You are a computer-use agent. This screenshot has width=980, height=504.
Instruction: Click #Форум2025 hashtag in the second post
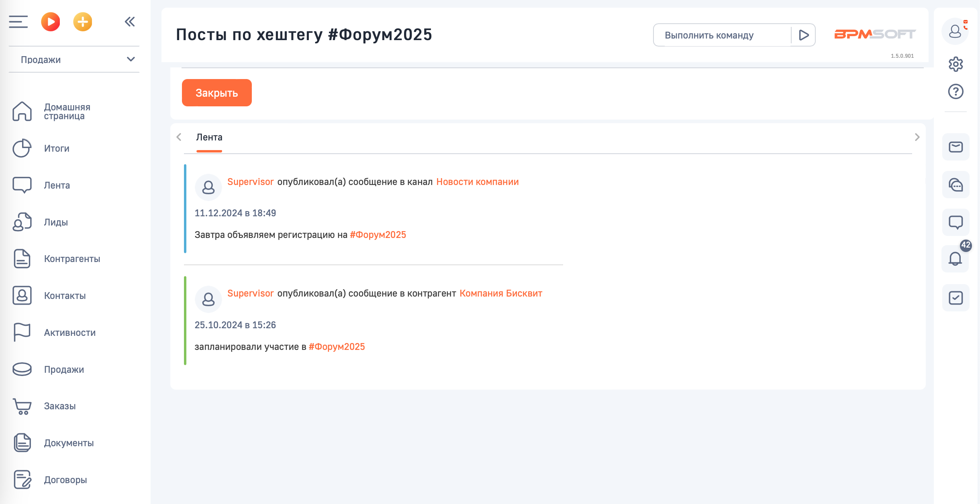click(337, 347)
